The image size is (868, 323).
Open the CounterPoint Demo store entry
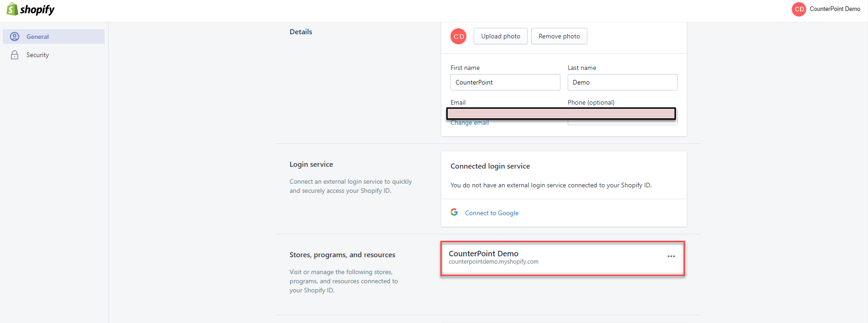(563, 259)
